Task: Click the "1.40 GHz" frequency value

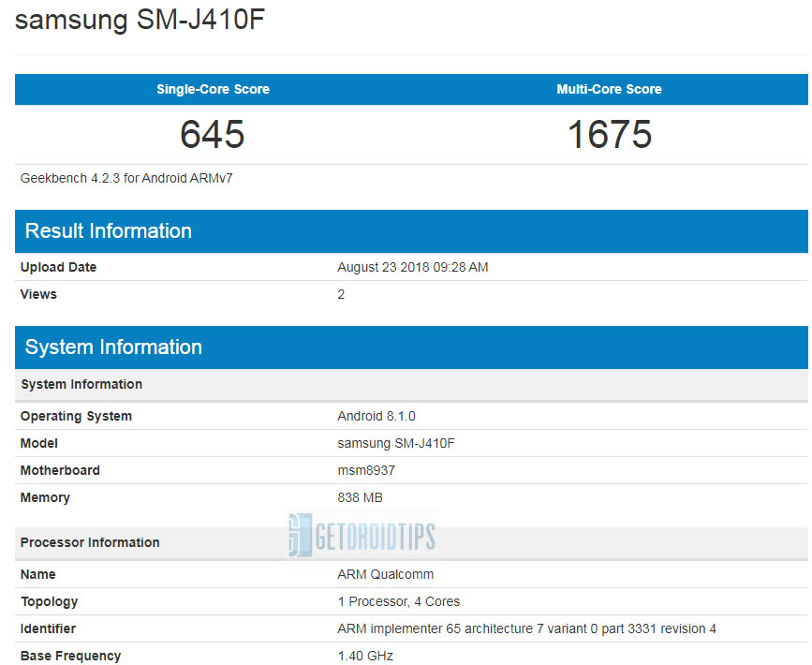Action: pos(365,656)
